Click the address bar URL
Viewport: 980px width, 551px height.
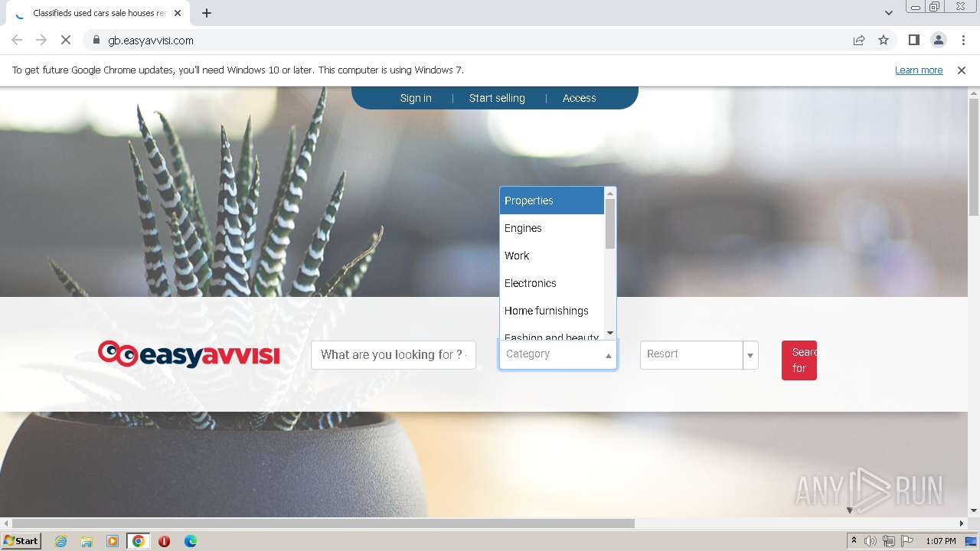tap(151, 40)
